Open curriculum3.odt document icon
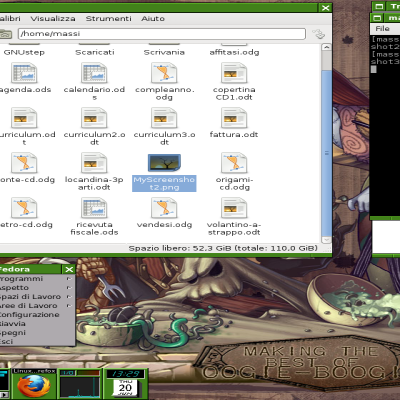This screenshot has width=400, height=400. click(x=164, y=118)
